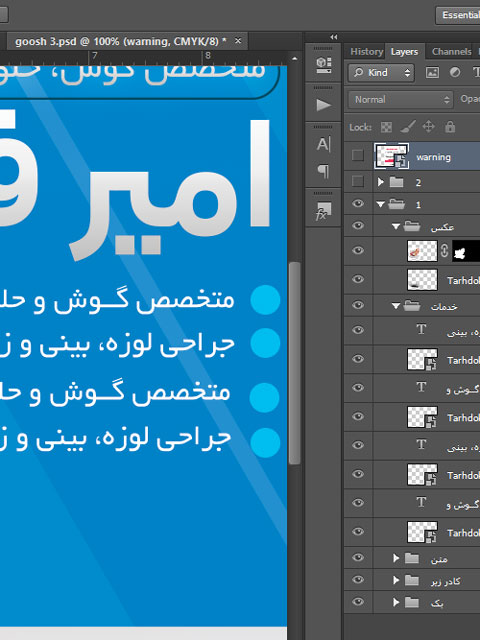The image size is (480, 640).
Task: Click the warning layer smart object thumbnail
Action: point(392,156)
